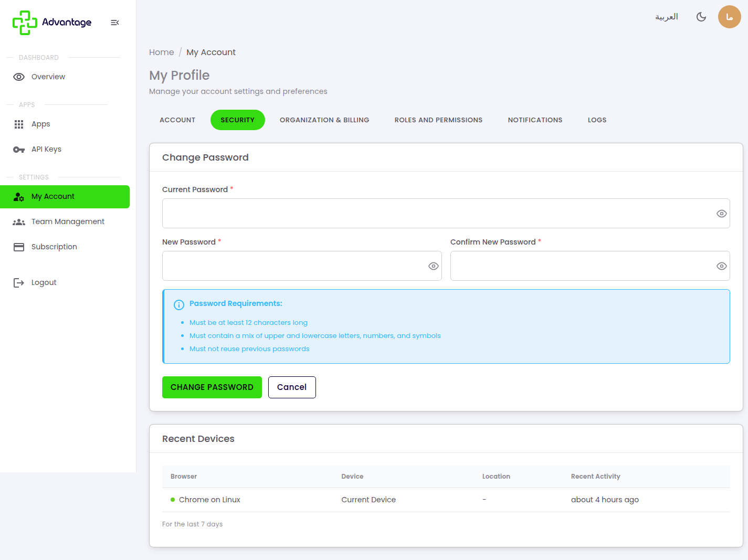
Task: Open the Account tab
Action: click(x=177, y=120)
